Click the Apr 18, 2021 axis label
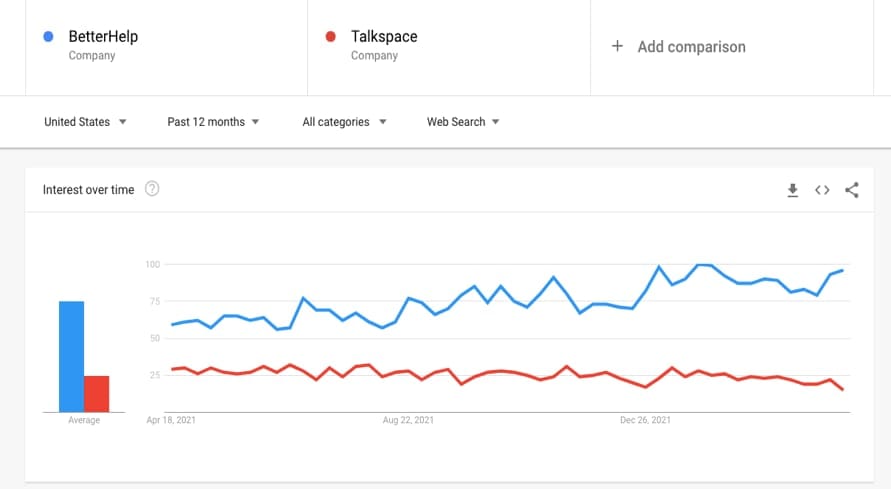This screenshot has height=489, width=891. point(171,421)
